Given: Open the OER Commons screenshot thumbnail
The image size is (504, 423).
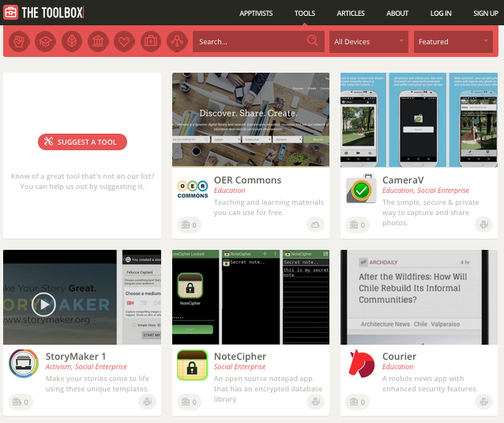Looking at the screenshot, I should point(250,119).
